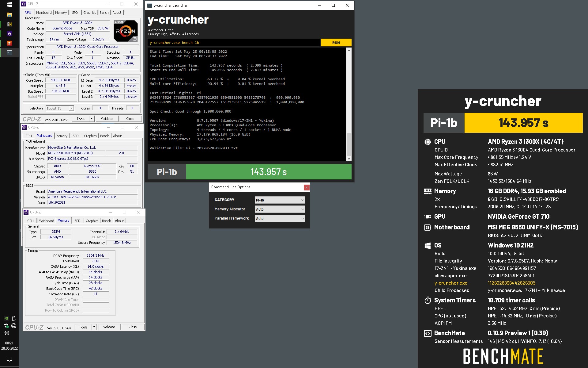Click the Uncore Frequency 1504.8 MHz value

[122, 243]
